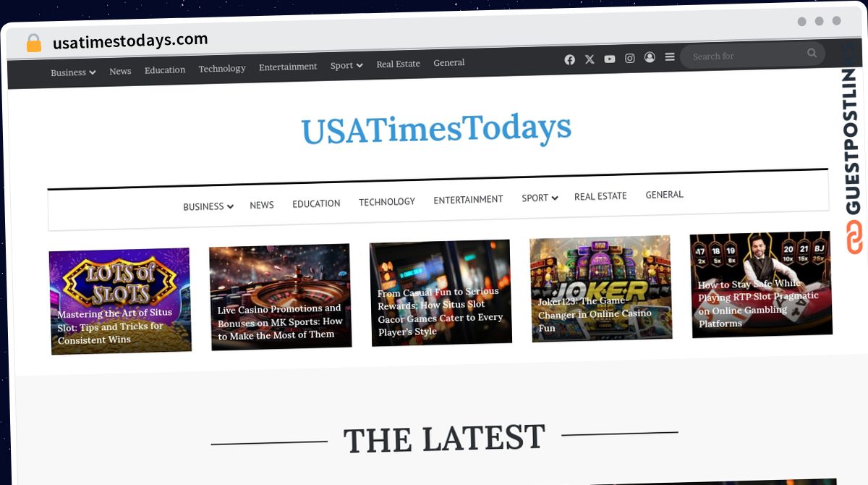Choose NEWS in the white main menu

click(262, 205)
